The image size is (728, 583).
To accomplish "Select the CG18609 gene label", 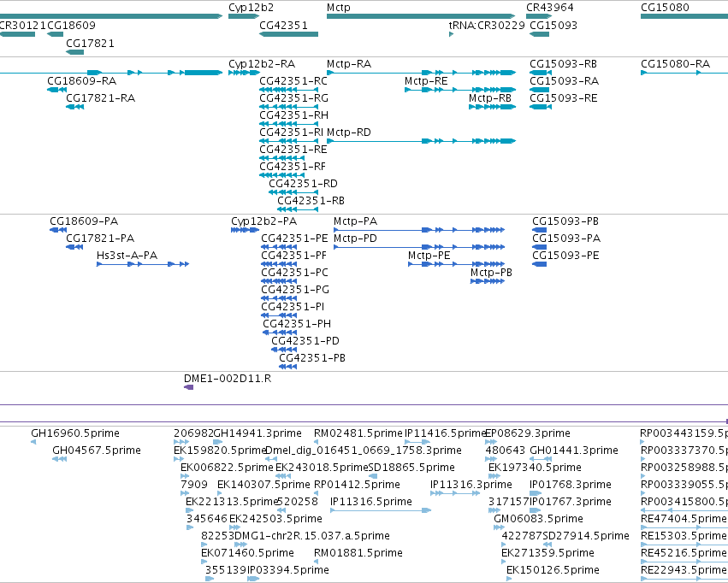I will (x=72, y=25).
